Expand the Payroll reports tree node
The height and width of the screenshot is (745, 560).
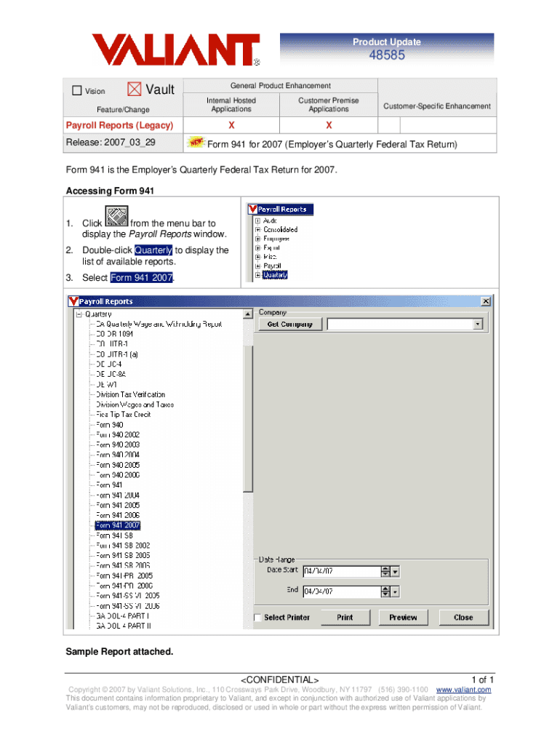(257, 266)
